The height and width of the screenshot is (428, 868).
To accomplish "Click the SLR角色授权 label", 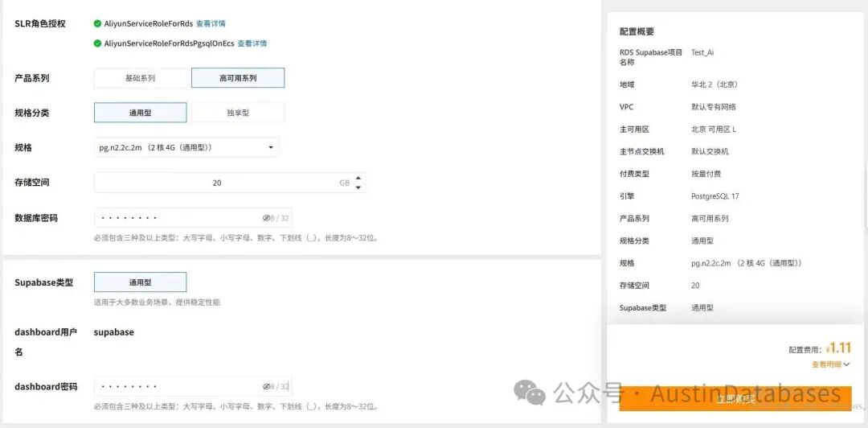I will [x=40, y=24].
